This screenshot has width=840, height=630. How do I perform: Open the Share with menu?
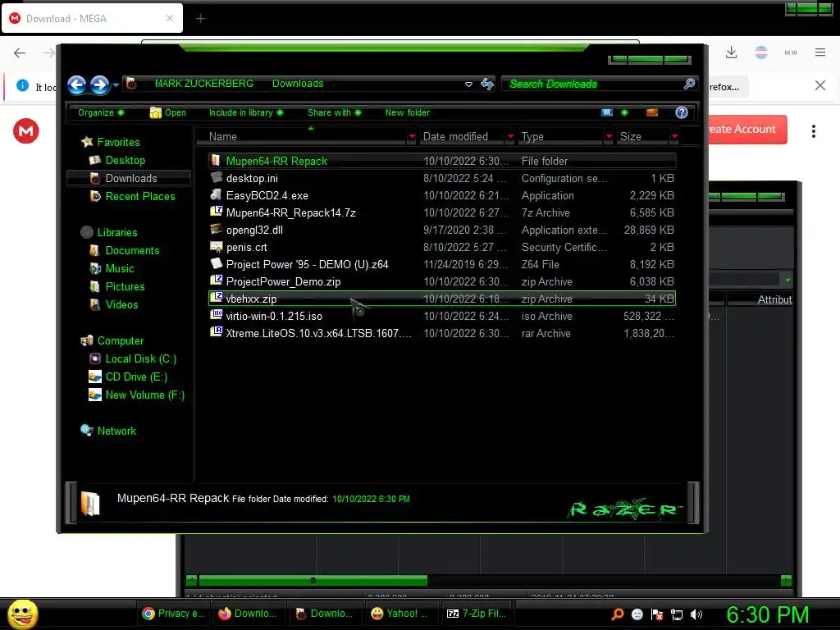[335, 112]
